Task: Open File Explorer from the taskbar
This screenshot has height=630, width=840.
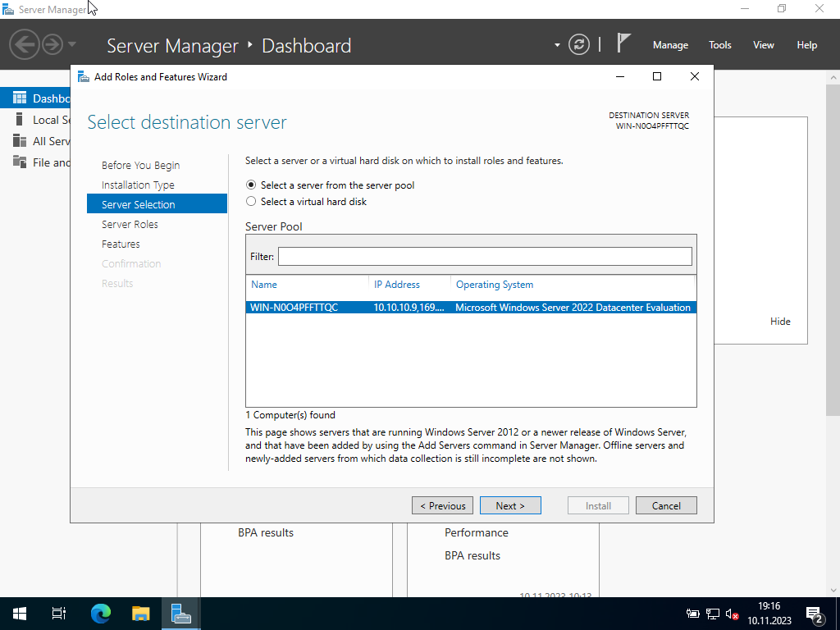Action: coord(141,614)
